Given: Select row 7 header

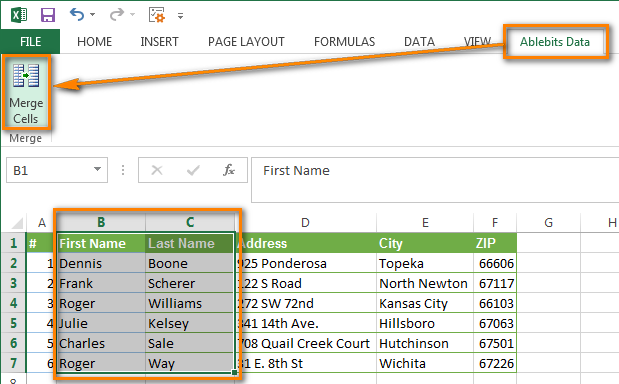Looking at the screenshot, I should point(13,363).
